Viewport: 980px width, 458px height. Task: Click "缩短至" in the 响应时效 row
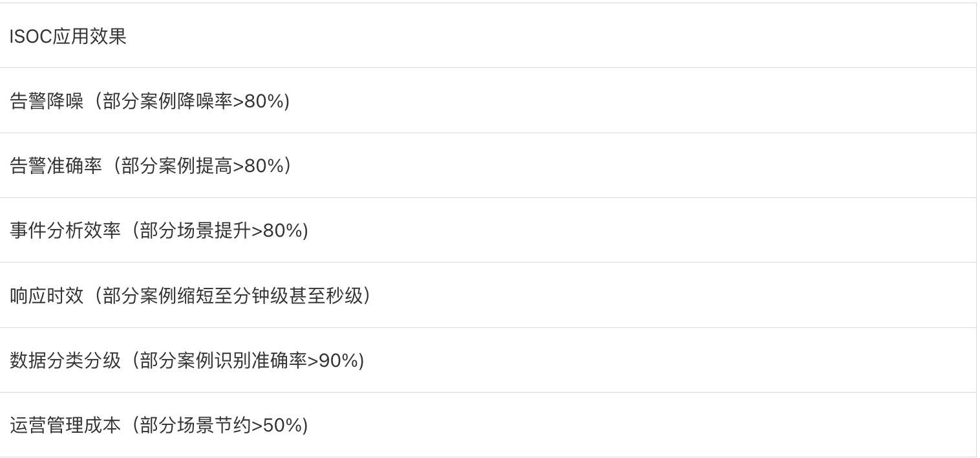pos(240,296)
